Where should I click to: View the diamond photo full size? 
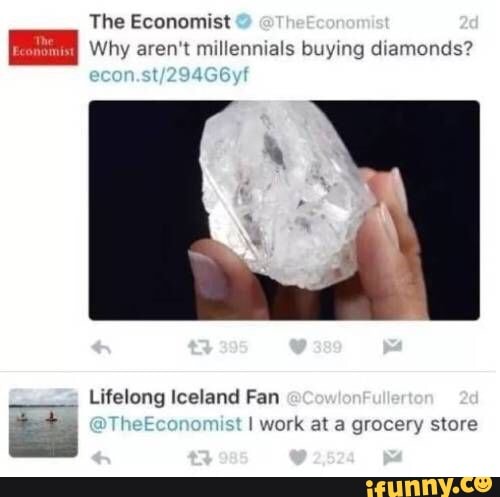284,210
